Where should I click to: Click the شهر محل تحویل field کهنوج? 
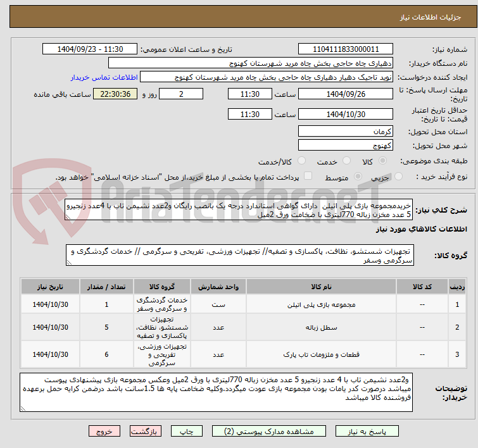346,145
